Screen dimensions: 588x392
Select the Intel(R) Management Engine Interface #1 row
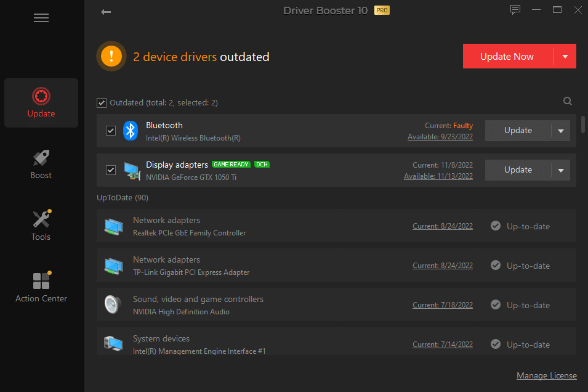click(336, 341)
